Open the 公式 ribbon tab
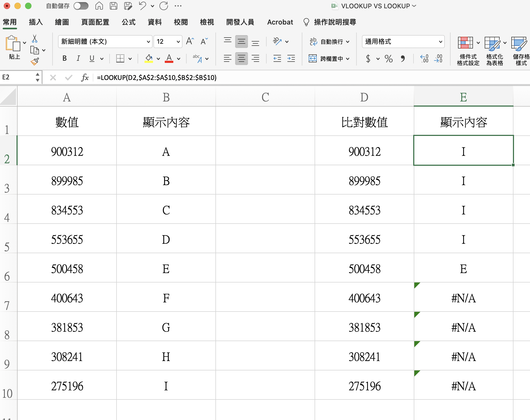 pyautogui.click(x=129, y=22)
